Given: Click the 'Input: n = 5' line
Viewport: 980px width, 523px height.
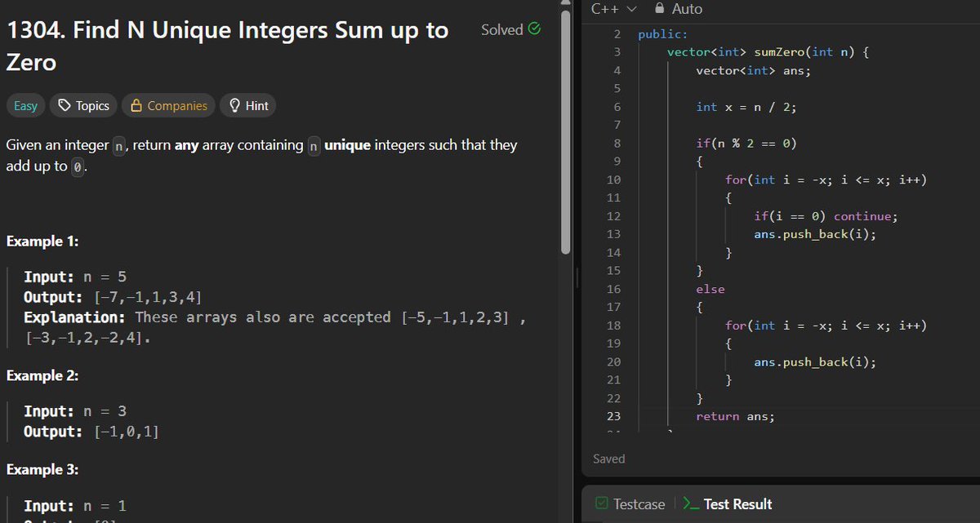Looking at the screenshot, I should (75, 277).
